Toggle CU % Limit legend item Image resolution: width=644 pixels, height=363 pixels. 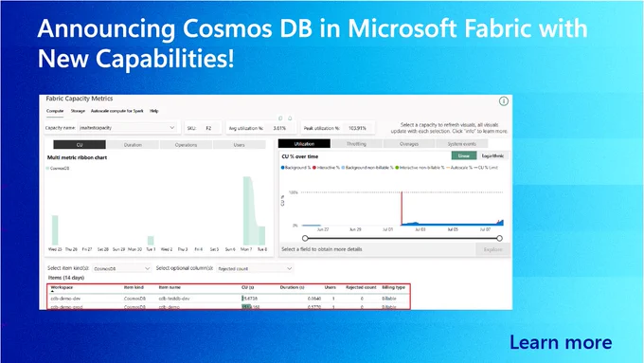pos(486,168)
